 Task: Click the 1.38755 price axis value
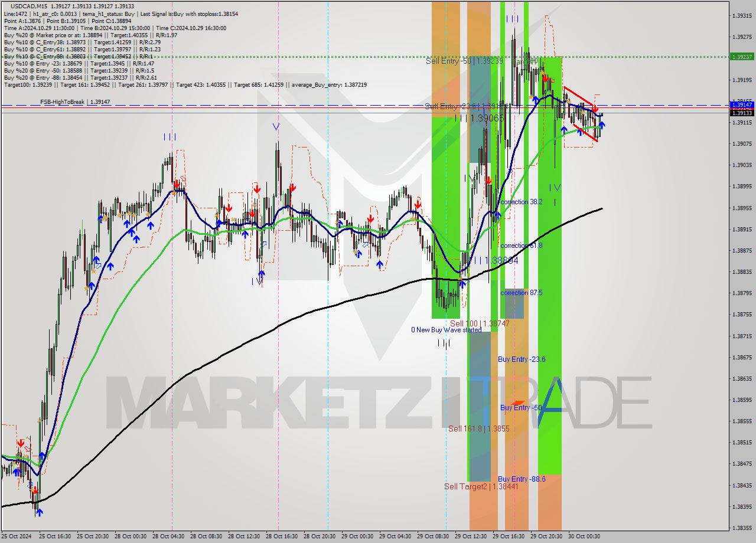742,314
